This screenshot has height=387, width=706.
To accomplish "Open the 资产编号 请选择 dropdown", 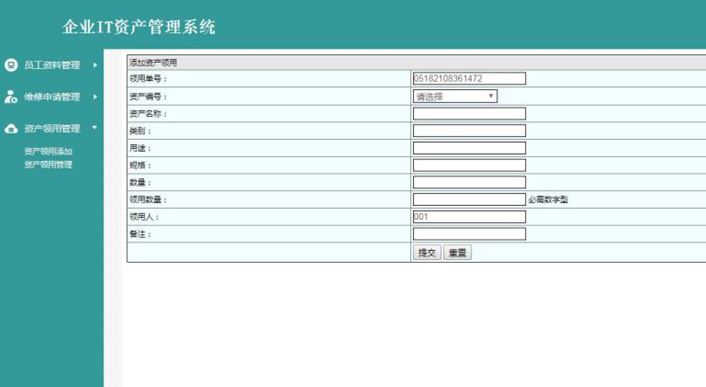I will [455, 96].
